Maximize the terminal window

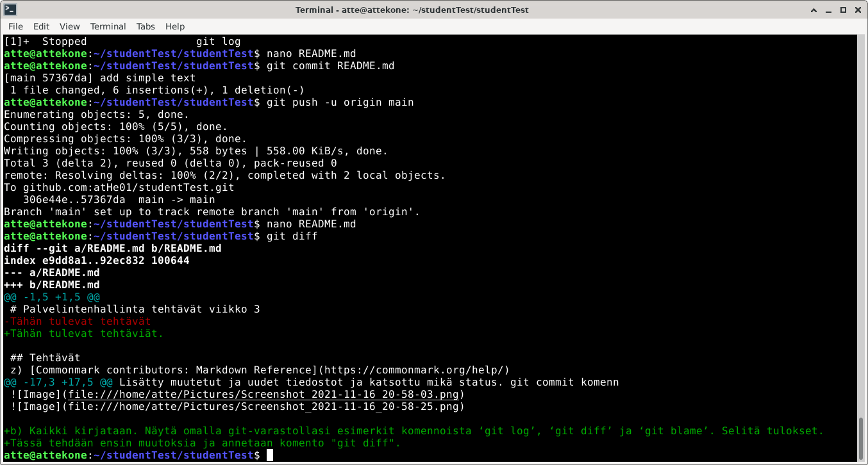click(843, 10)
